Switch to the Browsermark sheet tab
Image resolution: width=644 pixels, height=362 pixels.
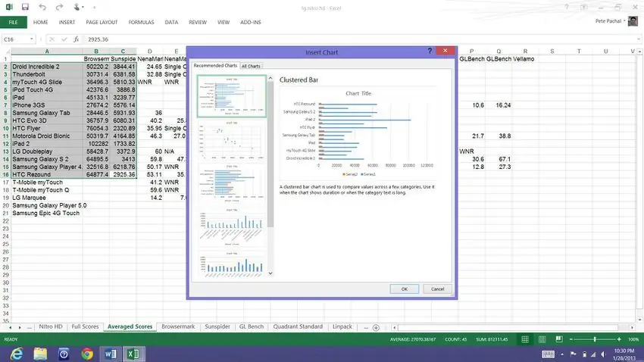pyautogui.click(x=178, y=326)
